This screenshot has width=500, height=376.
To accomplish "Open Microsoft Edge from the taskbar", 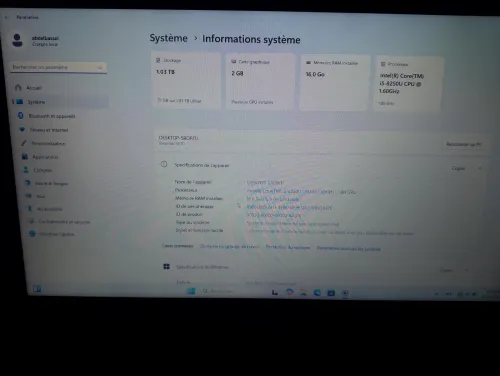I will pos(317,293).
